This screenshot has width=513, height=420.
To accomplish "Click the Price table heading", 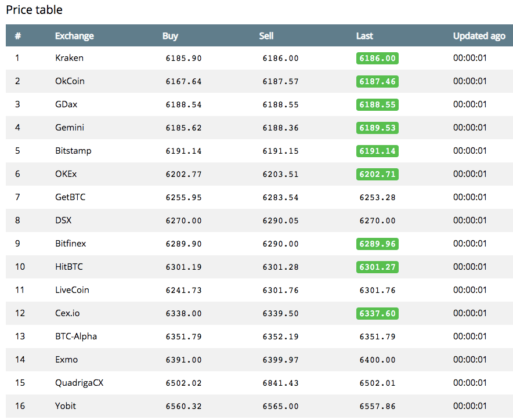I will tap(34, 10).
